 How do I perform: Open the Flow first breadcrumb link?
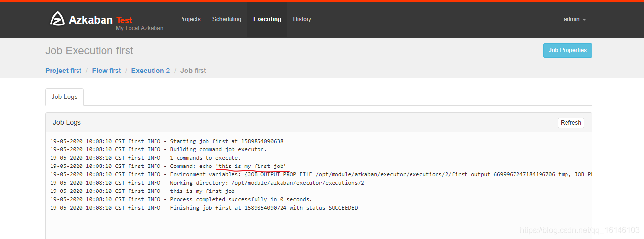click(106, 71)
